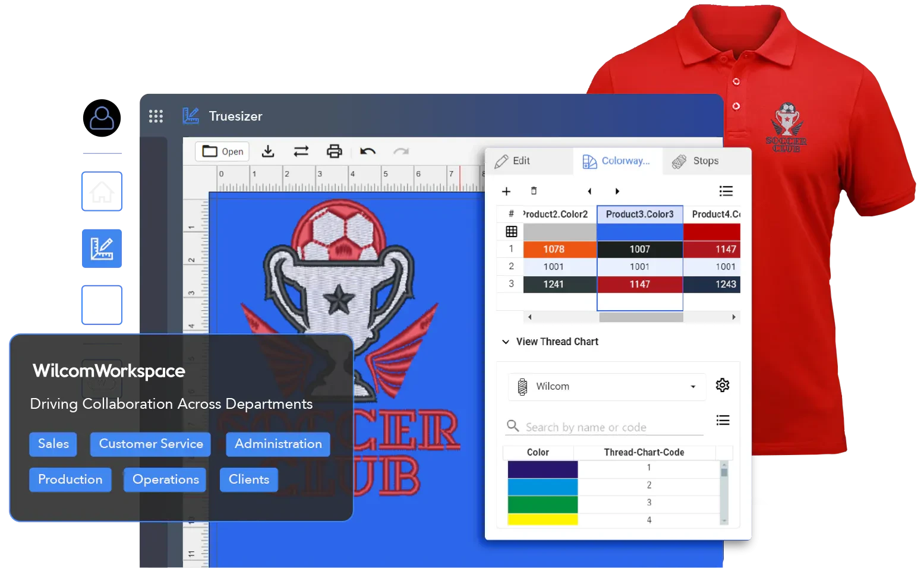The width and height of the screenshot is (924, 568).
Task: Click the Search by name or code field
Action: (x=613, y=427)
